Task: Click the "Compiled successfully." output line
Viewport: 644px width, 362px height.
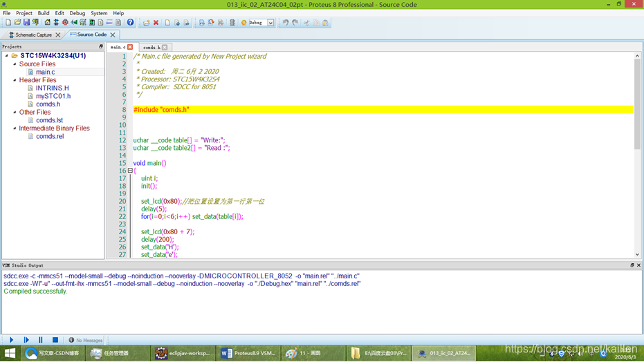Action: pos(35,291)
